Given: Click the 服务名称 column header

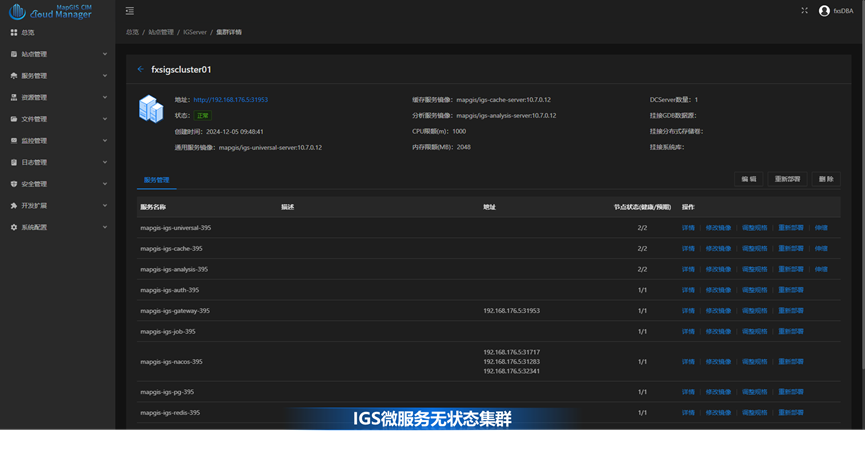Looking at the screenshot, I should pyautogui.click(x=153, y=207).
